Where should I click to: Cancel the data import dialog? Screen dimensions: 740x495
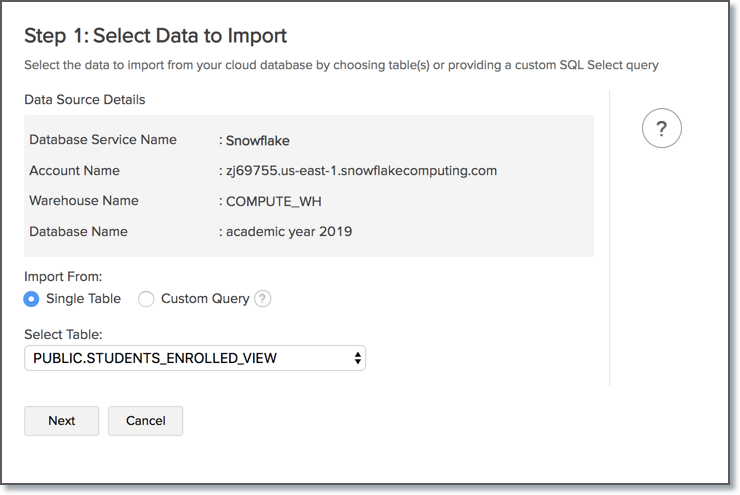pos(145,421)
